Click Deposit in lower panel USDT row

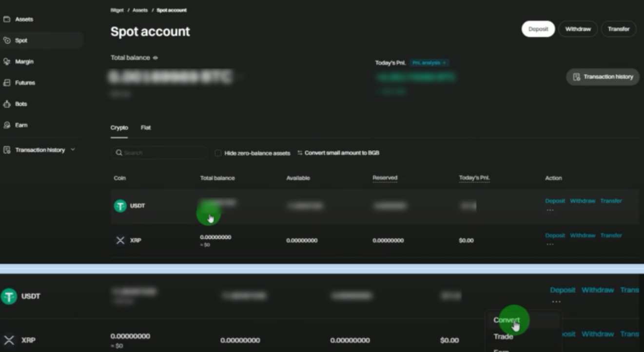pyautogui.click(x=563, y=290)
